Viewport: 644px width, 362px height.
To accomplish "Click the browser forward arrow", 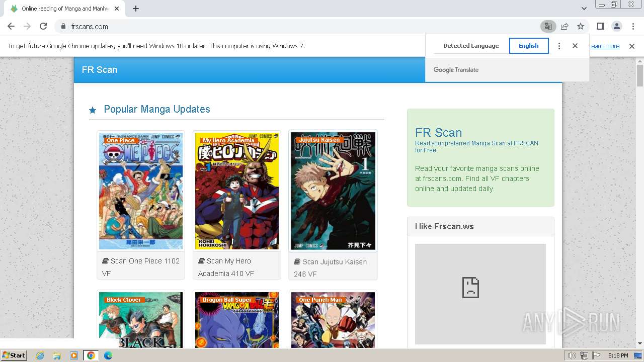I will coord(27,26).
